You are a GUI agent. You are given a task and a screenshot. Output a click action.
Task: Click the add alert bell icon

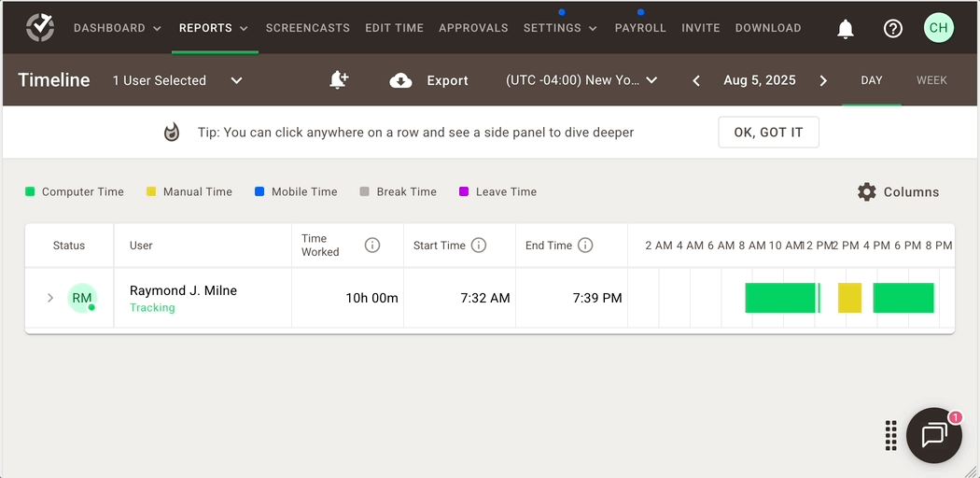click(x=338, y=80)
